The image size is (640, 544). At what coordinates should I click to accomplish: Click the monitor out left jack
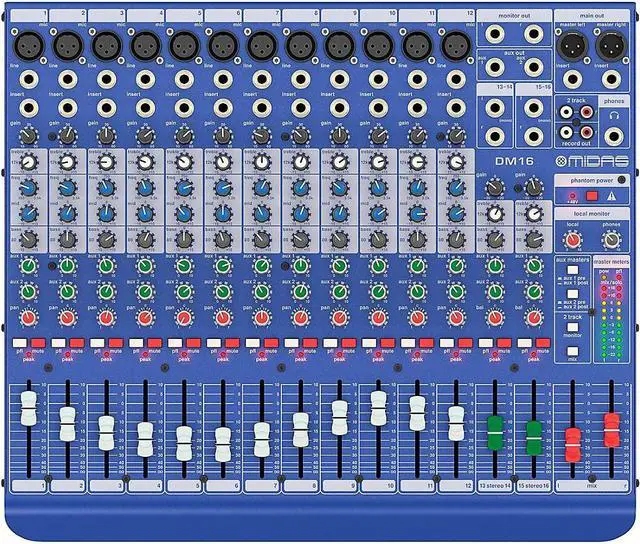(494, 34)
